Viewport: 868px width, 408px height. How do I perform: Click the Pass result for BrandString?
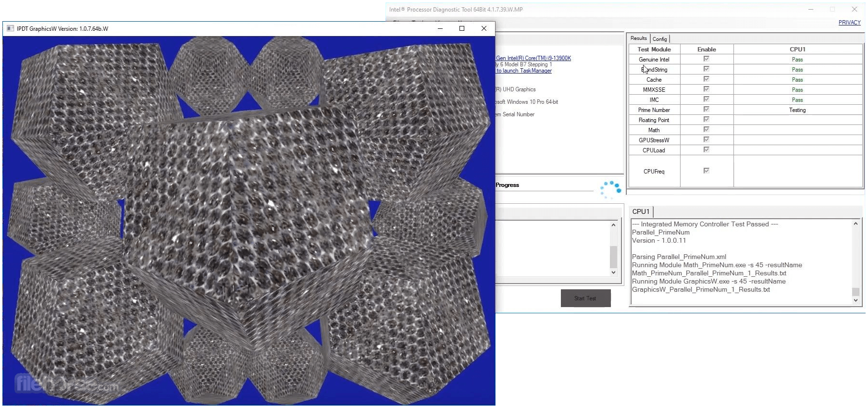click(x=797, y=70)
